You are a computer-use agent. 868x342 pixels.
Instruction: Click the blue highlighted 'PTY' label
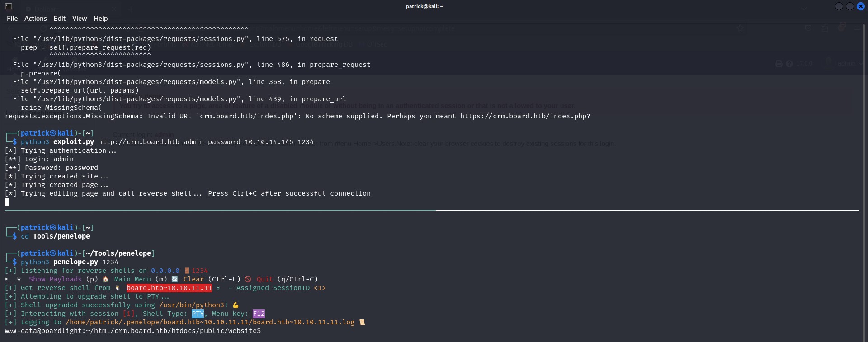[198, 314]
